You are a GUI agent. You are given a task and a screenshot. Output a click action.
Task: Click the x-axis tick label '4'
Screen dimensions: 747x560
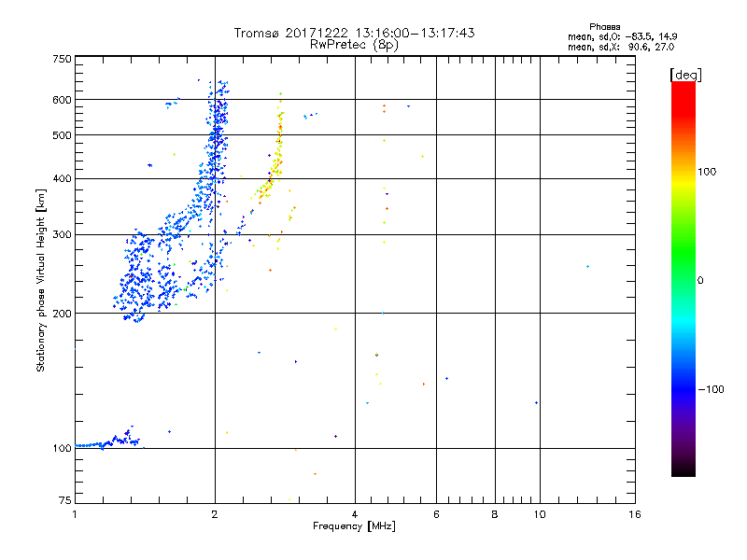355,514
